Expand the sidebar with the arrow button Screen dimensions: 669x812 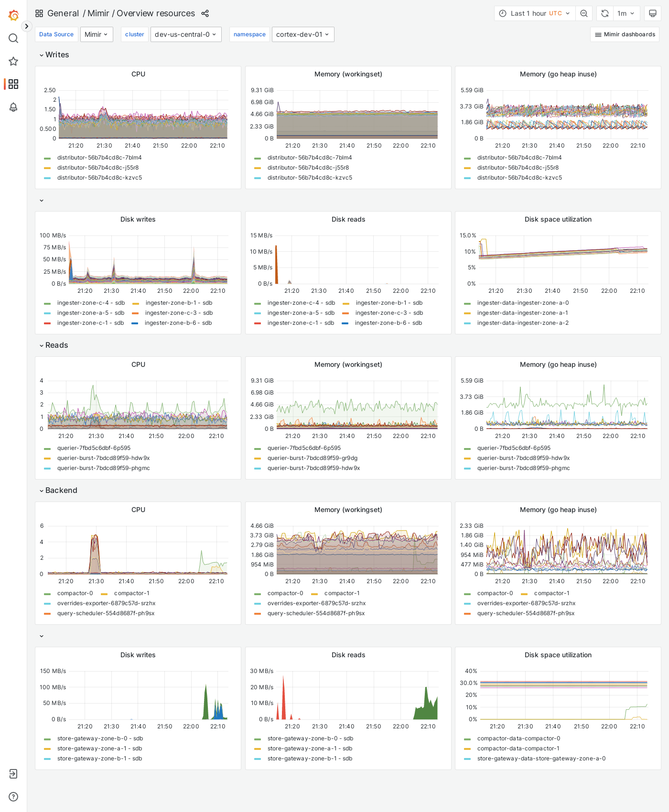coord(27,26)
